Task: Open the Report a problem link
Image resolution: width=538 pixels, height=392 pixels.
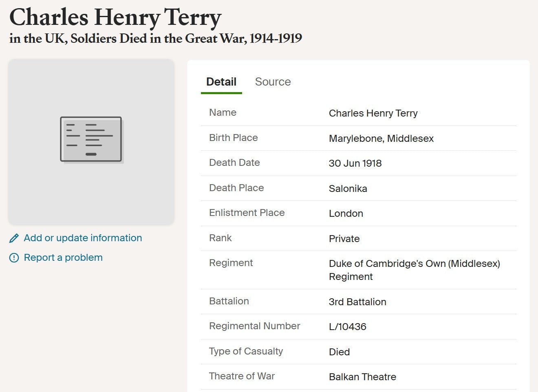Action: [x=63, y=258]
